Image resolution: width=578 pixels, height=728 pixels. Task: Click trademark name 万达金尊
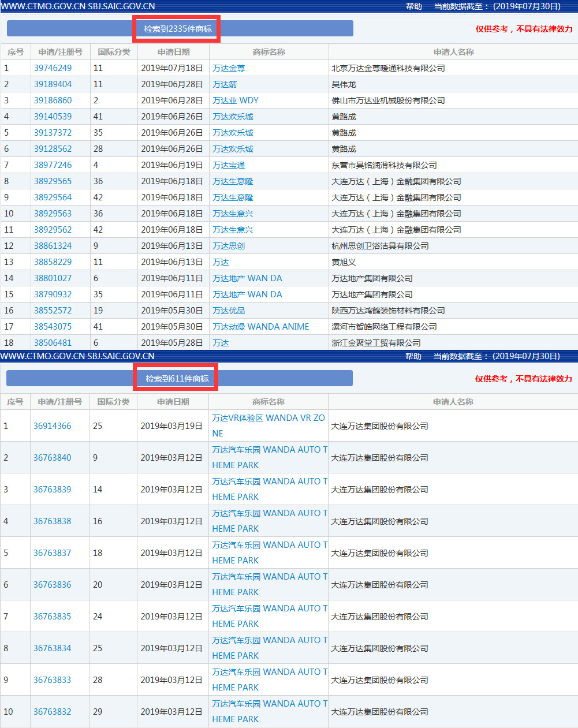tap(229, 68)
